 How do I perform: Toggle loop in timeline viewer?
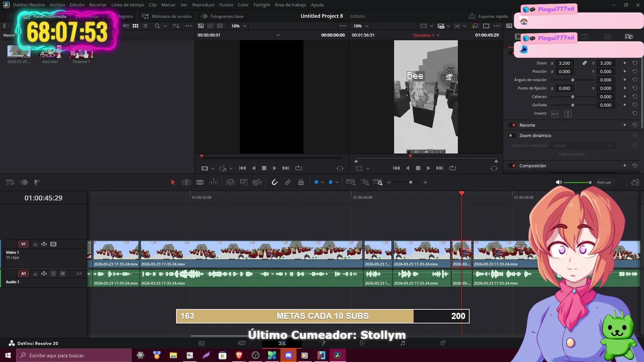(x=452, y=168)
